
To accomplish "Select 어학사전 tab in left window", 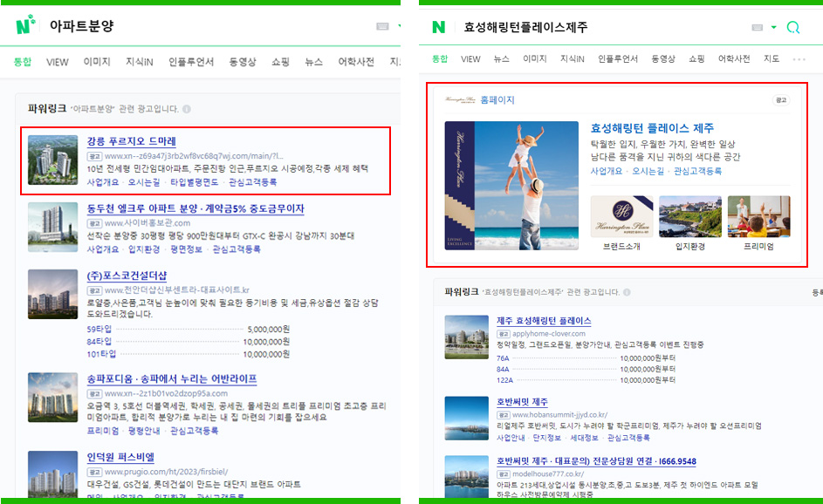I will click(x=356, y=62).
